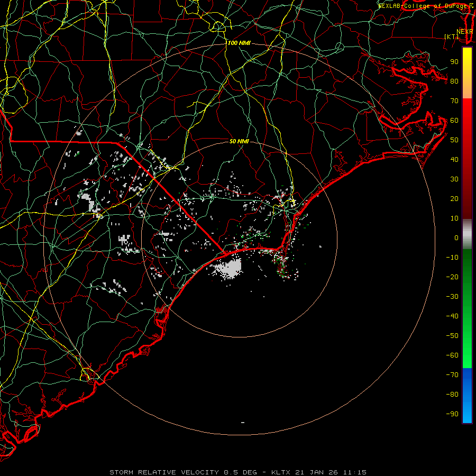Click the 50 value on velocity scale
Screen dimensions: 476x476
454,140
